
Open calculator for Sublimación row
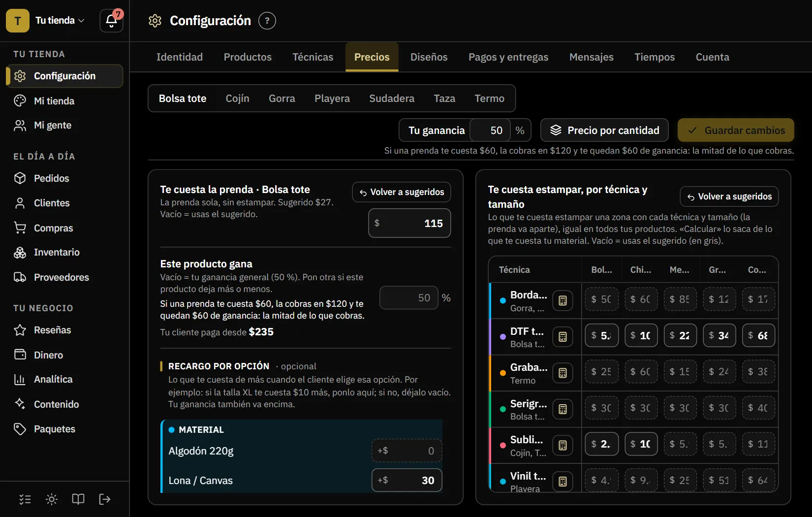pyautogui.click(x=562, y=445)
